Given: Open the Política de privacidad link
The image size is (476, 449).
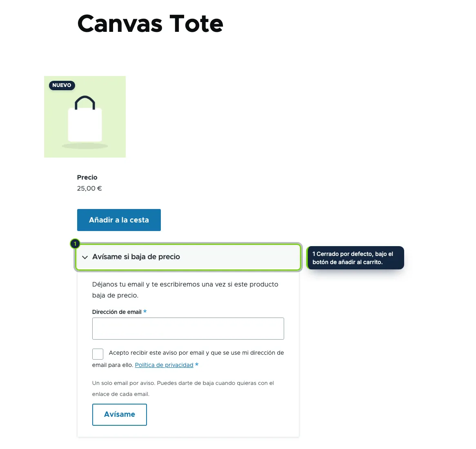Looking at the screenshot, I should point(164,365).
